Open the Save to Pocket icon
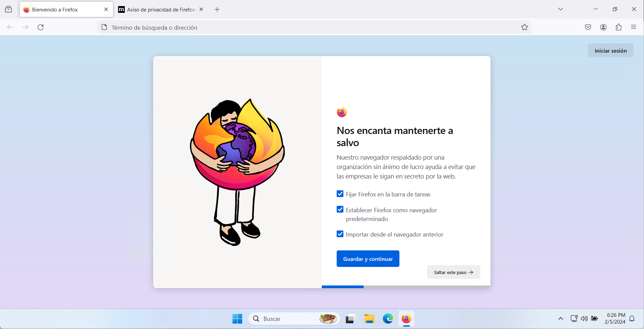This screenshot has height=329, width=644. point(588,27)
